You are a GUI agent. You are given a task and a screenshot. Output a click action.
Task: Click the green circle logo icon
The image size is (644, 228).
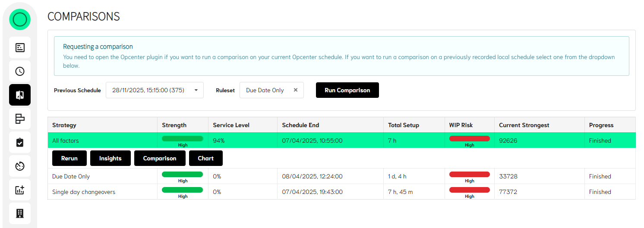point(20,19)
